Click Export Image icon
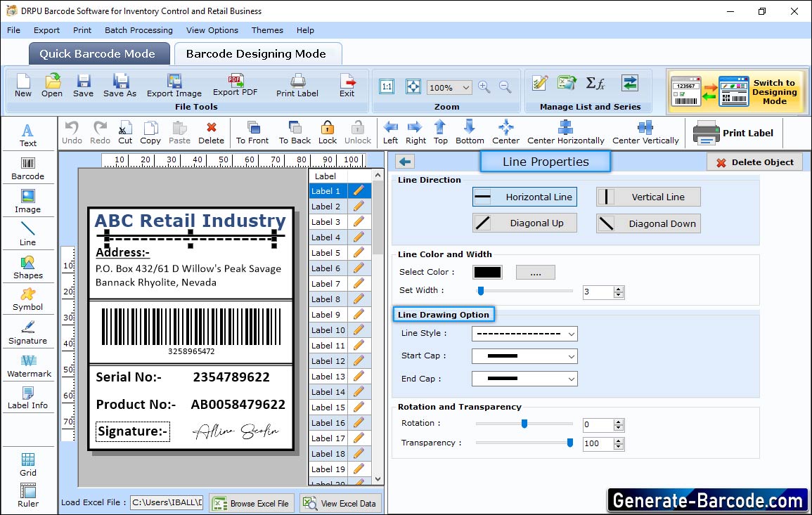This screenshot has width=812, height=515. pyautogui.click(x=174, y=86)
